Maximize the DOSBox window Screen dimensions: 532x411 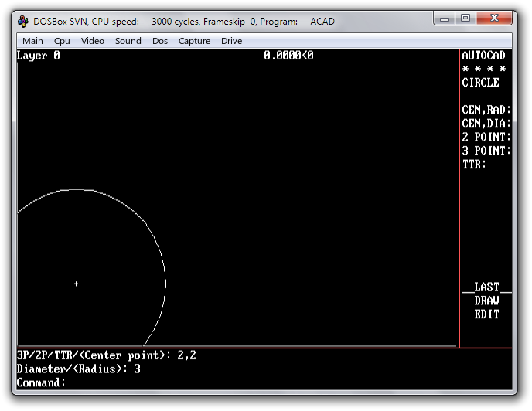[x=465, y=19]
